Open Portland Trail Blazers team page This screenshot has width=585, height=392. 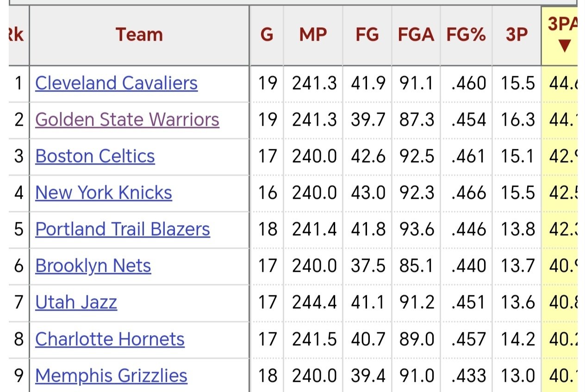(x=122, y=229)
